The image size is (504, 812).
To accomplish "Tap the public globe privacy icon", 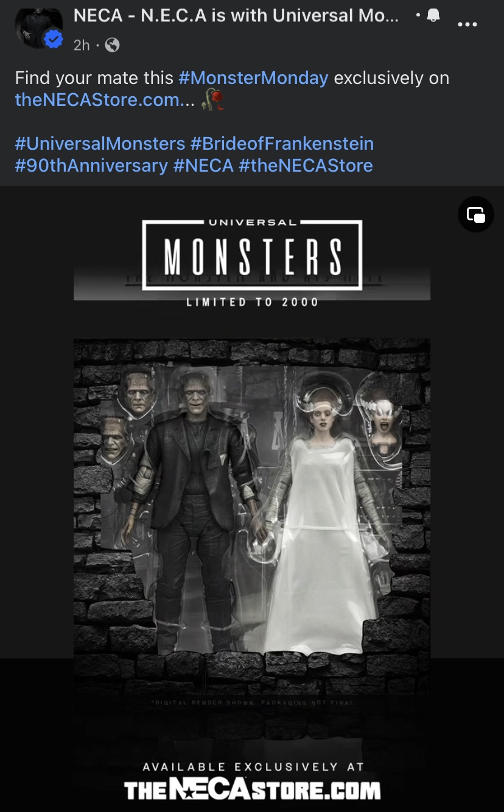I will tap(112, 44).
